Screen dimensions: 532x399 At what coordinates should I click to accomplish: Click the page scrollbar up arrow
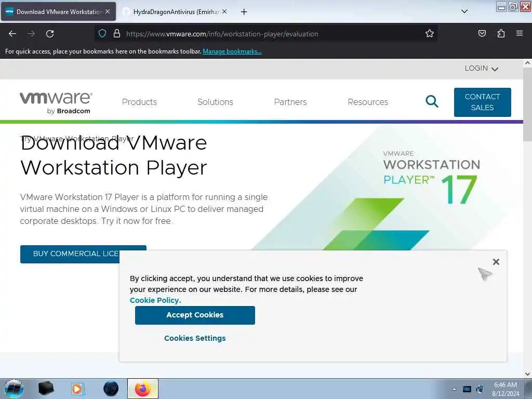pos(527,63)
